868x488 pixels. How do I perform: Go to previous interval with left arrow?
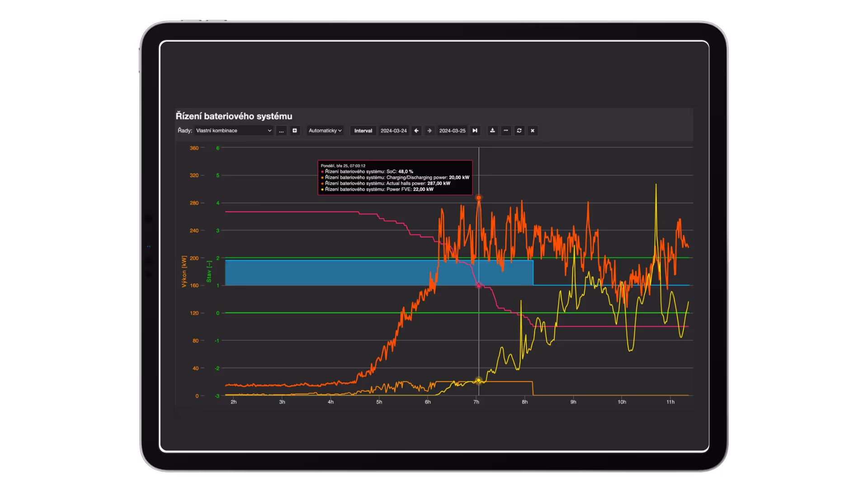click(x=416, y=131)
